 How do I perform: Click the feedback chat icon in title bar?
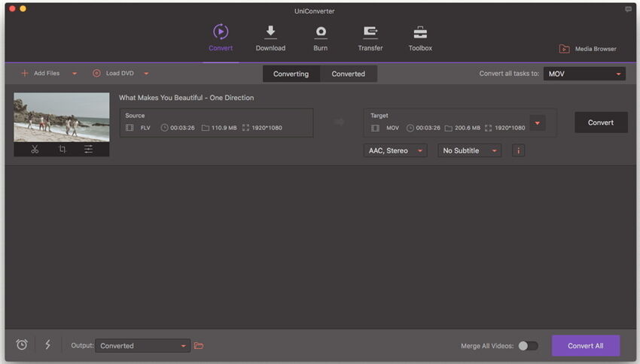(628, 9)
